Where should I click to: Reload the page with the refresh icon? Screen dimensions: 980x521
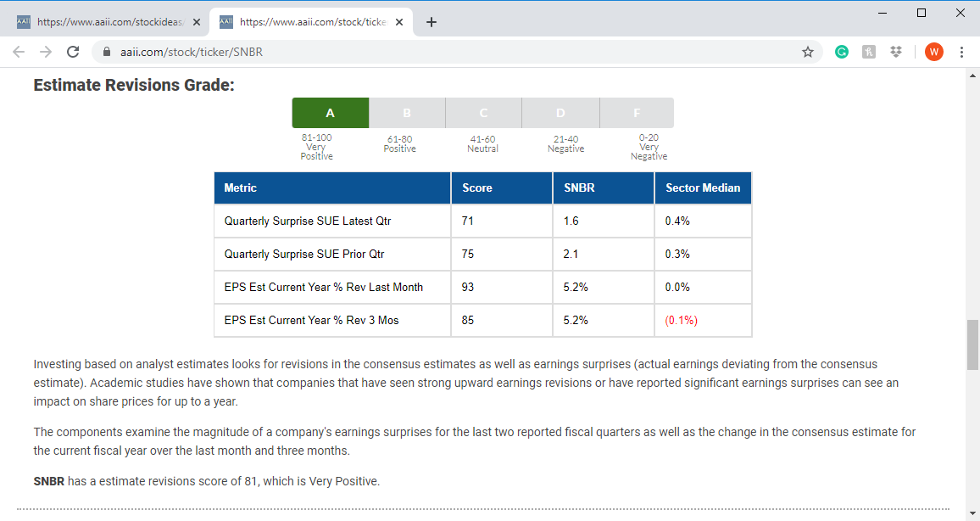pos(73,52)
